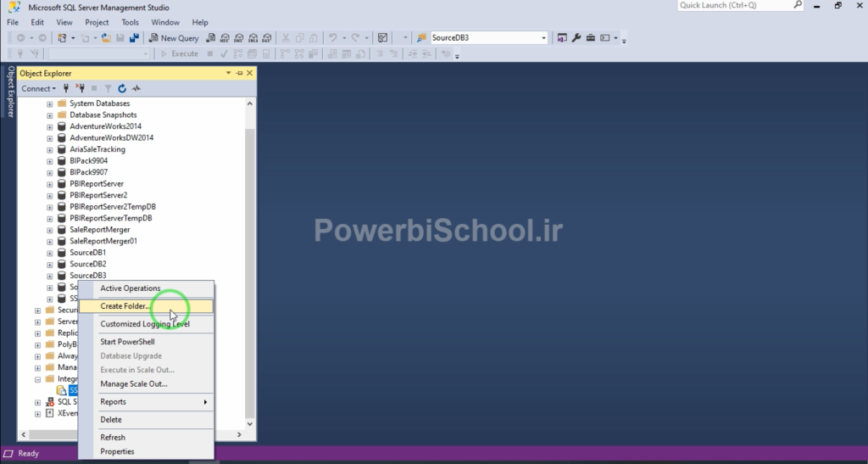This screenshot has width=868, height=464.
Task: Select Create Folder in context menu
Action: pyautogui.click(x=125, y=306)
